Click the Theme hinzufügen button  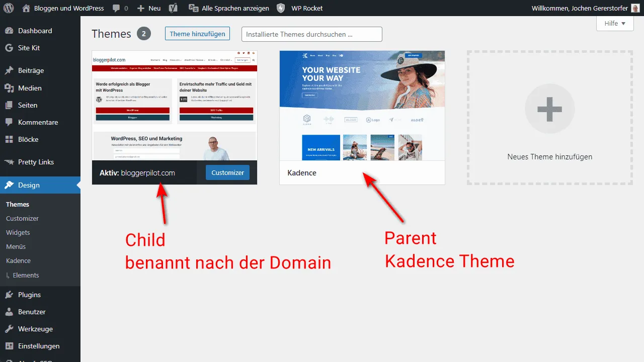pos(198,34)
